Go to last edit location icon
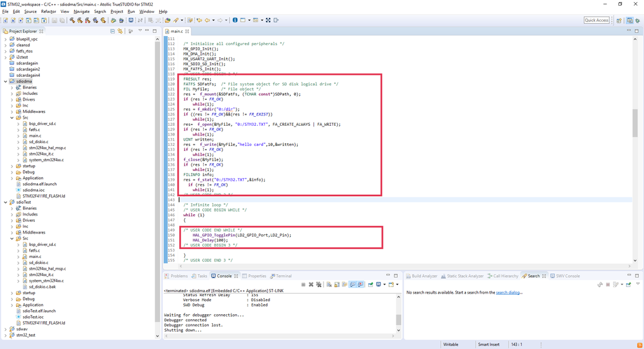This screenshot has height=349, width=644. (199, 20)
